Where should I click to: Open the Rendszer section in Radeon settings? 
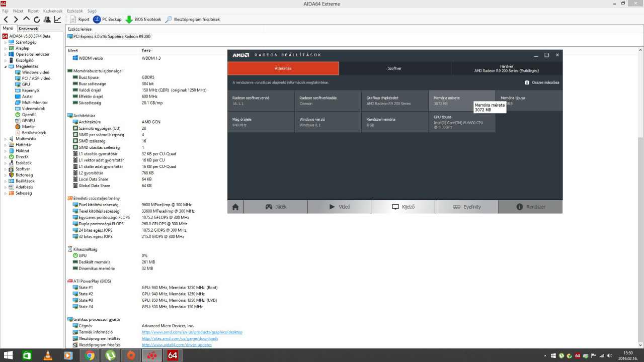[x=531, y=207]
